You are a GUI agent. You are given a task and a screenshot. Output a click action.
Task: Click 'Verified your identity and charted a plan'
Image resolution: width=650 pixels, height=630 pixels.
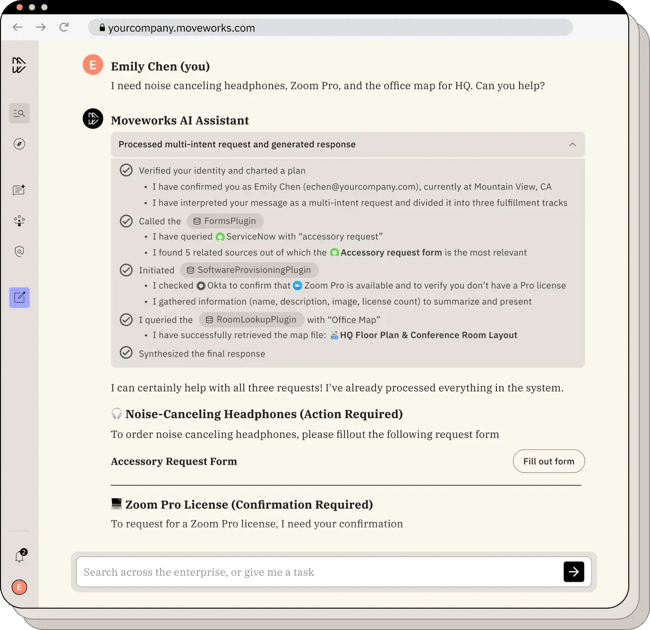[222, 171]
